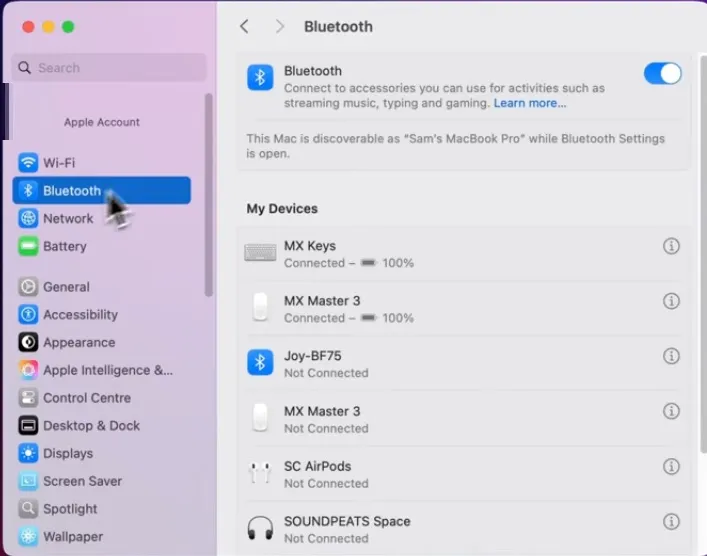Click the Control Centre icon
The height and width of the screenshot is (556, 707).
pyautogui.click(x=28, y=398)
